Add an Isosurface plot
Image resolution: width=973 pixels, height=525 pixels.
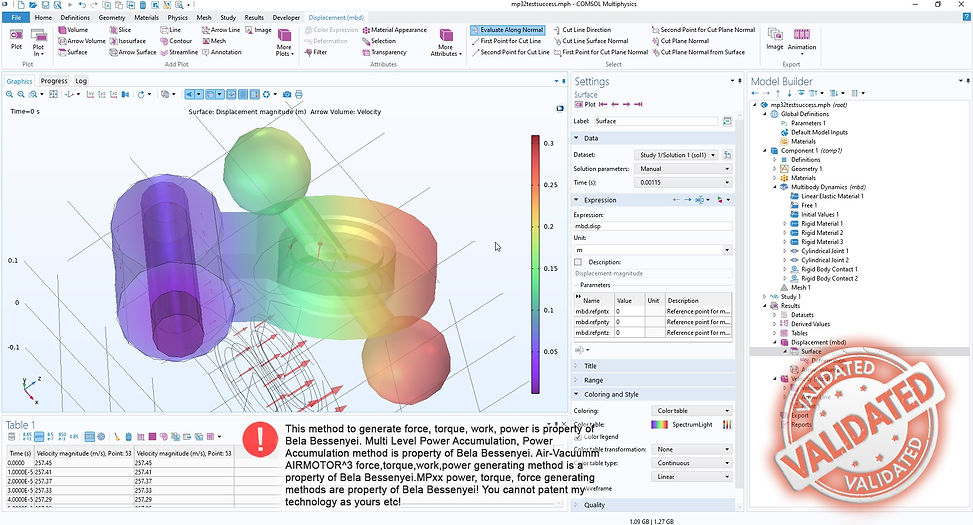click(128, 41)
